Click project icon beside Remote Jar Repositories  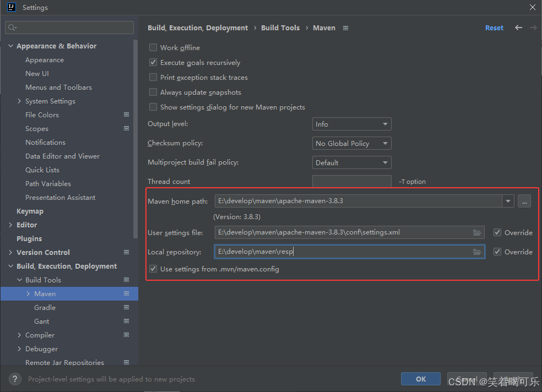[127, 362]
